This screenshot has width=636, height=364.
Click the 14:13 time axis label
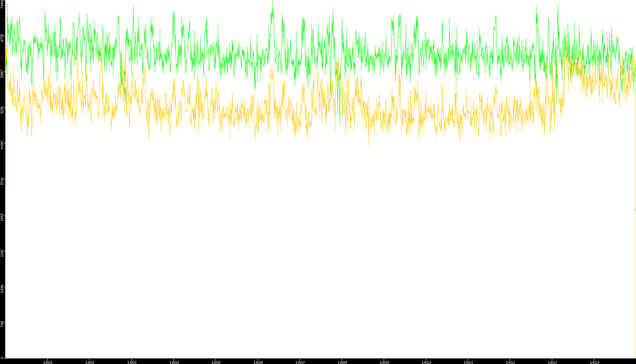(552, 362)
